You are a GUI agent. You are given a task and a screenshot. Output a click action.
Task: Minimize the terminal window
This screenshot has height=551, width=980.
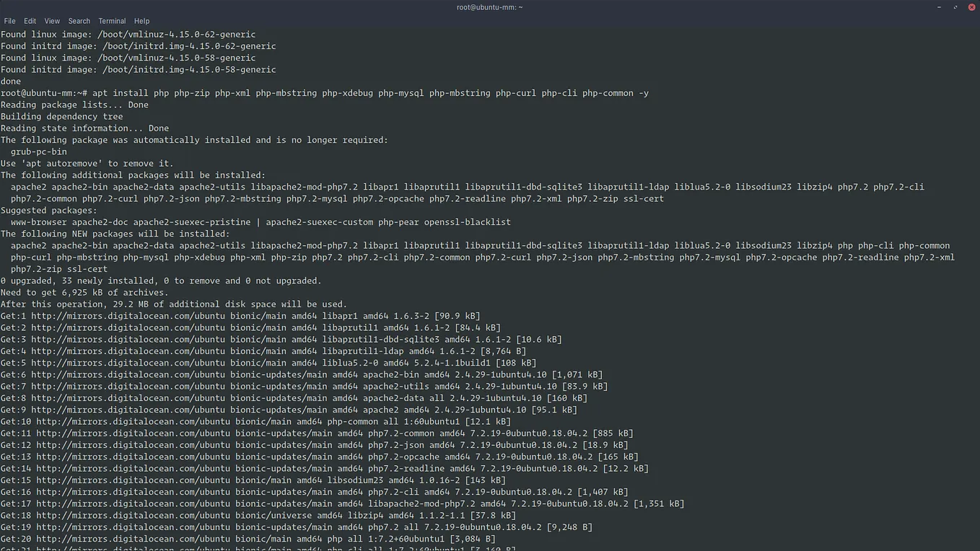940,7
